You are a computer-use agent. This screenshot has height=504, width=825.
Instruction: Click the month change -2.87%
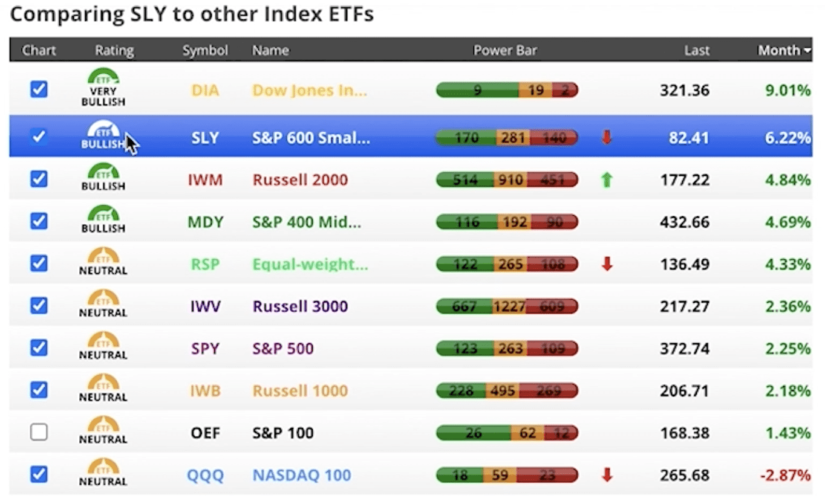(785, 476)
